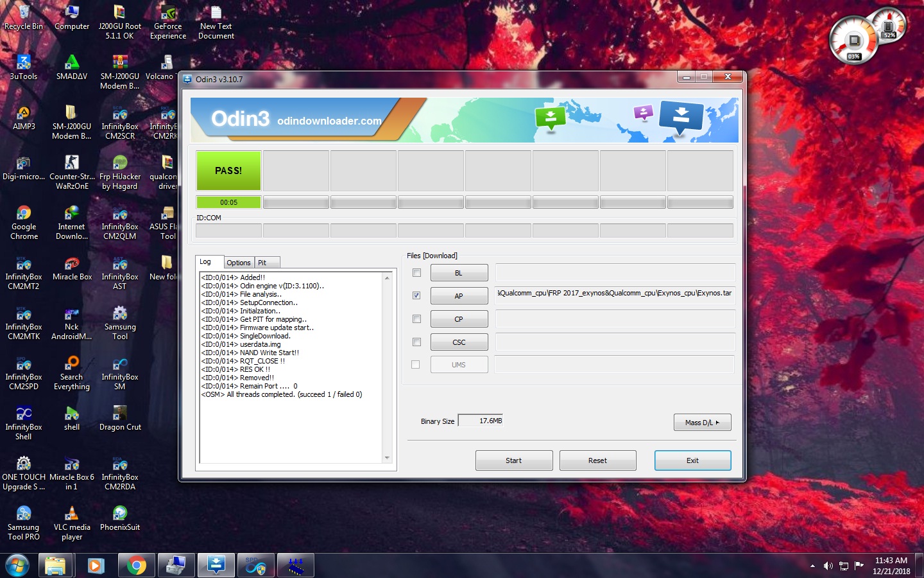The height and width of the screenshot is (578, 924).
Task: Click the CP file button
Action: click(x=459, y=319)
